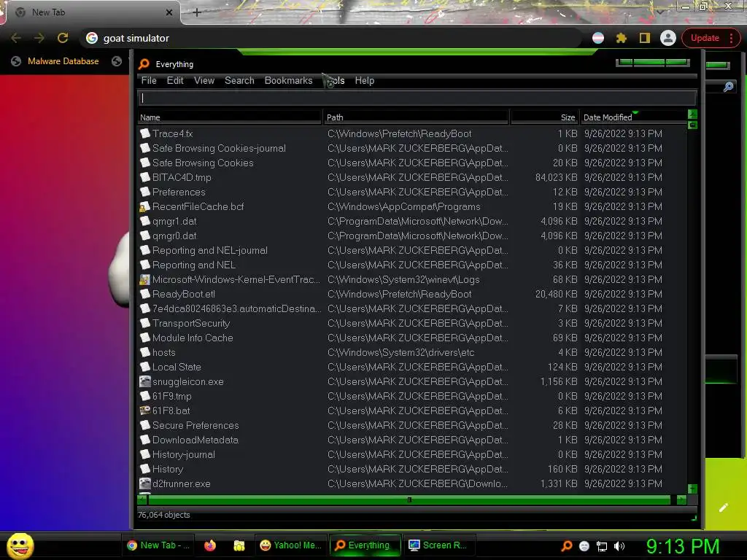Open a new Chrome tab with plus
The height and width of the screenshot is (560, 747).
coord(197,12)
